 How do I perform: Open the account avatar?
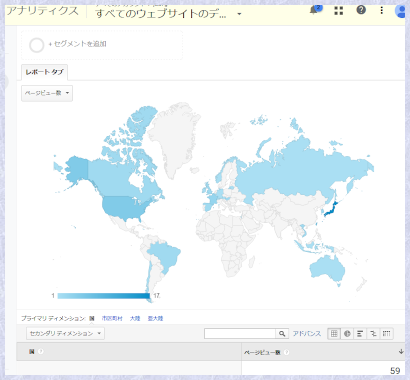click(400, 11)
